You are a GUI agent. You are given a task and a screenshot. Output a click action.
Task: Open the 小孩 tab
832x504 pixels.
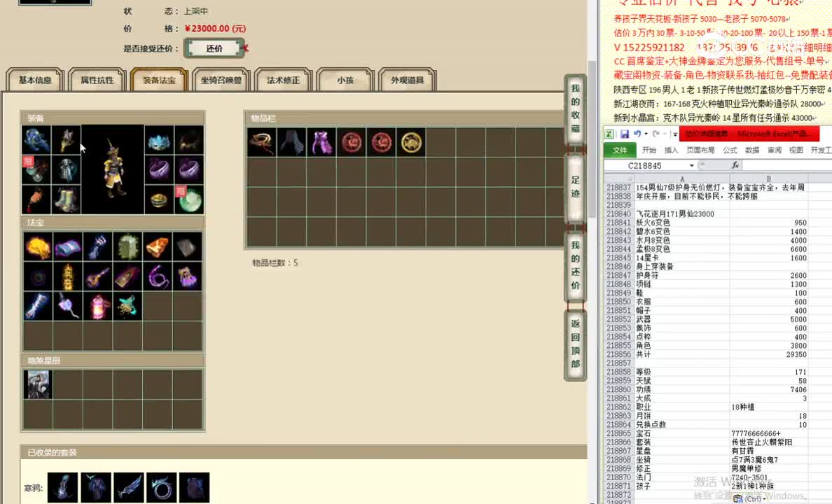pyautogui.click(x=345, y=80)
